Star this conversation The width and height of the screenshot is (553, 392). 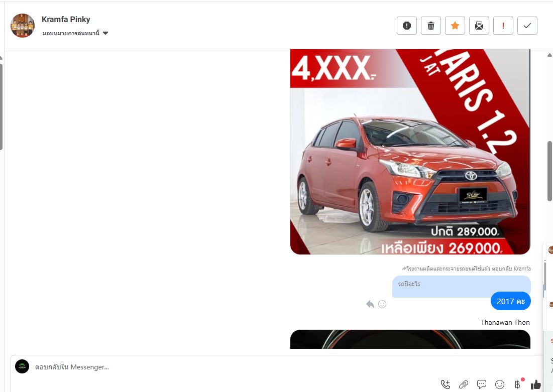(x=455, y=26)
